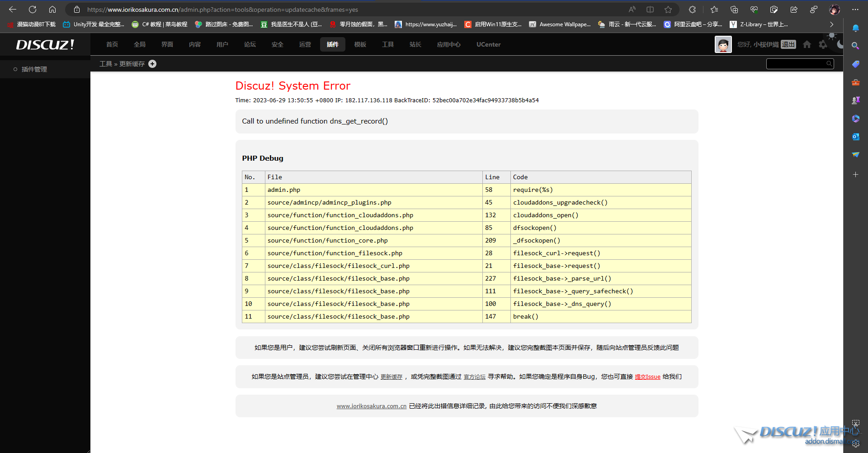Screen dimensions: 868x453
Task: Click the Outlook icon in Edge sidebar
Action: click(x=855, y=137)
